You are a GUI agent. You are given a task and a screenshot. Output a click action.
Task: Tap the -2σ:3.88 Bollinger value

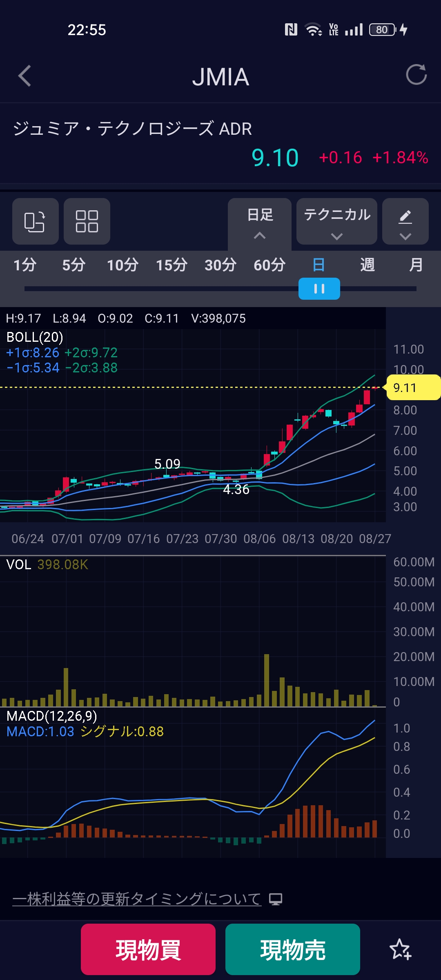(x=91, y=367)
